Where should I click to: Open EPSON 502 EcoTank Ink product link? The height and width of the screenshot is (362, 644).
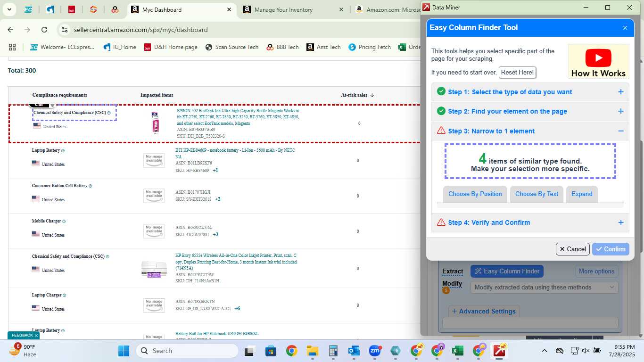238,117
